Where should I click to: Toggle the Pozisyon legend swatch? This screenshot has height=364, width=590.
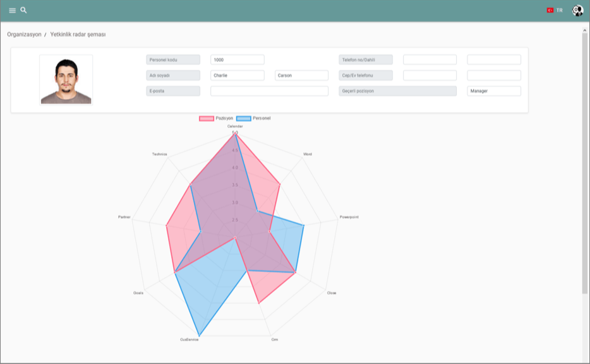(207, 118)
